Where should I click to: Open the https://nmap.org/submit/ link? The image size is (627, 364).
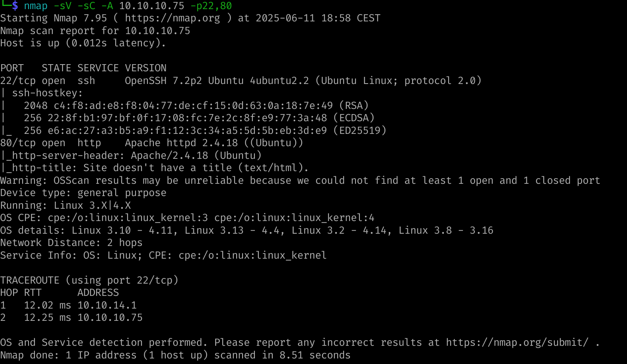[x=517, y=342]
